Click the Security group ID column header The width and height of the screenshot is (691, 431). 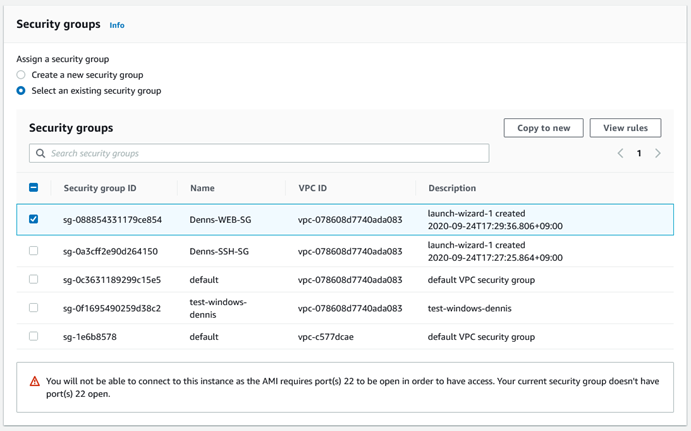point(100,188)
